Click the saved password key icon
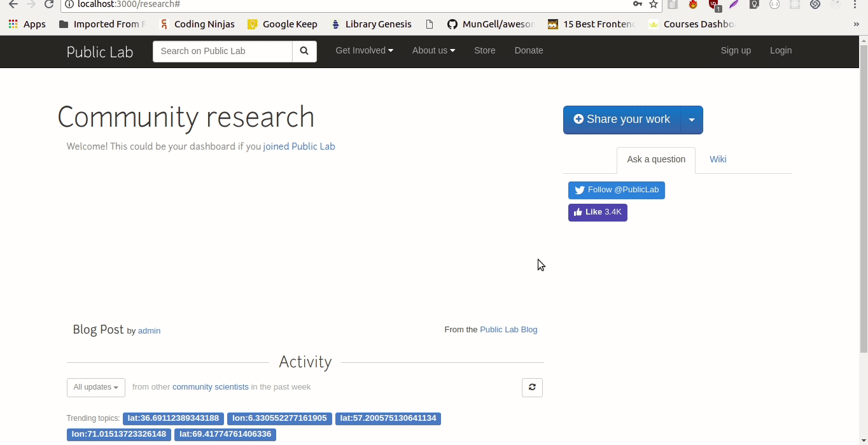This screenshot has height=445, width=868. click(x=637, y=4)
